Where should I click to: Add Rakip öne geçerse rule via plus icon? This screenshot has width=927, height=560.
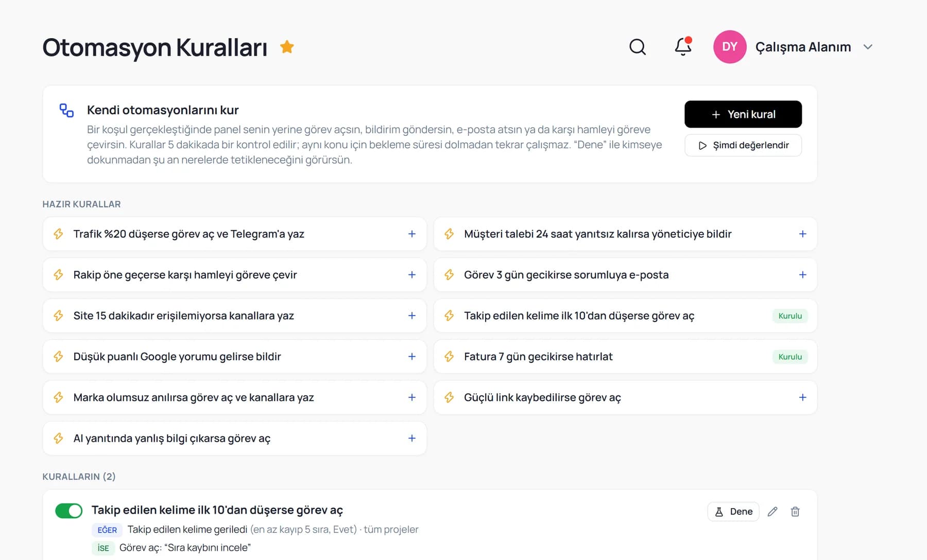click(x=412, y=275)
